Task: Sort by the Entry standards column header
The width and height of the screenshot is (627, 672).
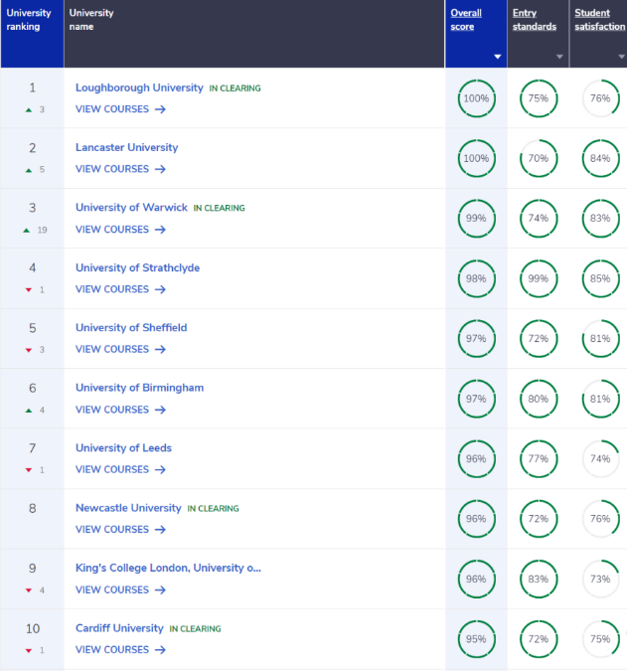Action: point(534,20)
